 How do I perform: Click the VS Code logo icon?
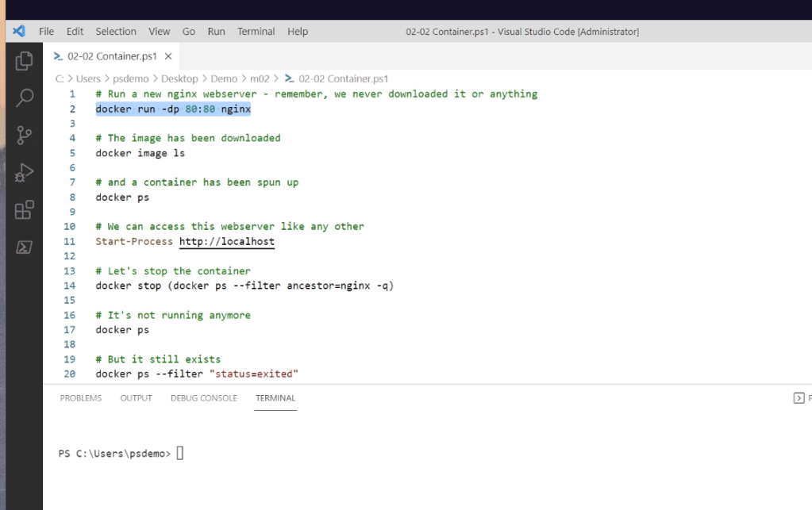18,31
